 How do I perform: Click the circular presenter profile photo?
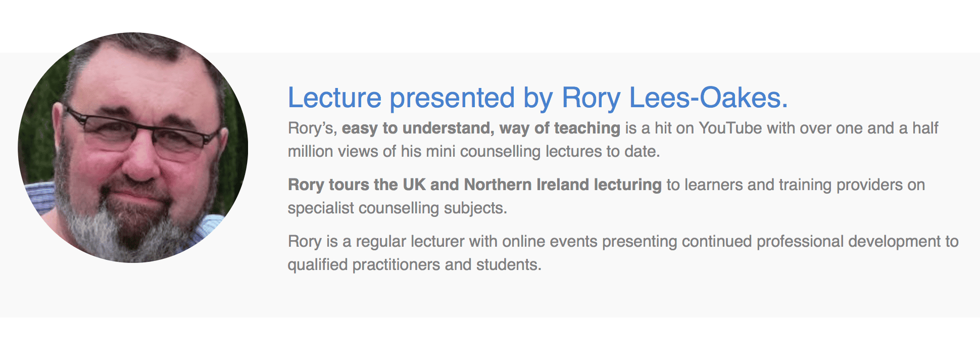click(133, 147)
